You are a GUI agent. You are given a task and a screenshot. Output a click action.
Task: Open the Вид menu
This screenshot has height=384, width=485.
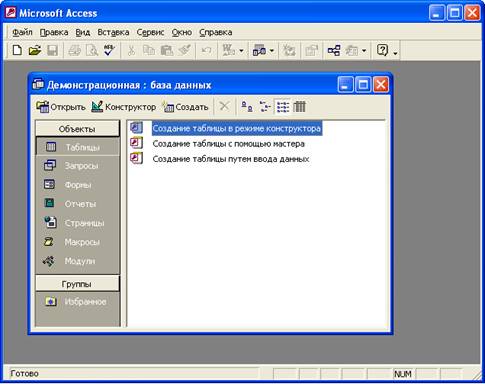(x=83, y=32)
